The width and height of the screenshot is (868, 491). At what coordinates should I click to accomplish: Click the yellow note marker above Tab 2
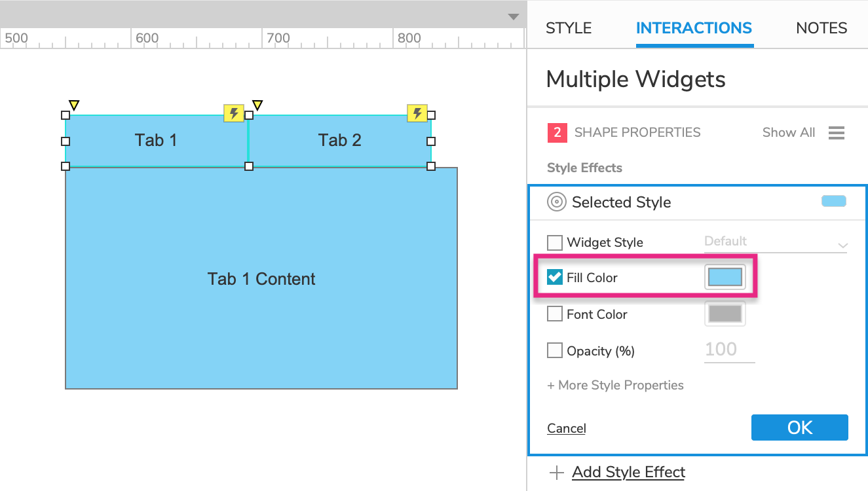coord(257,105)
